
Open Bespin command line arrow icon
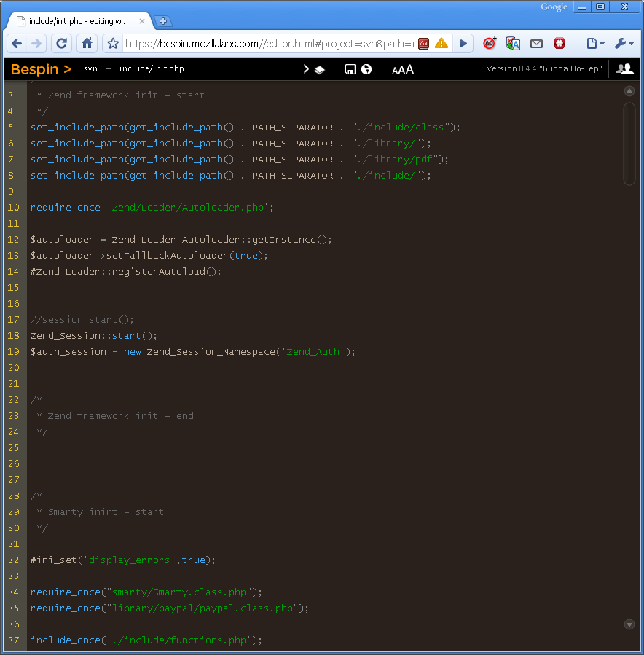coord(306,69)
